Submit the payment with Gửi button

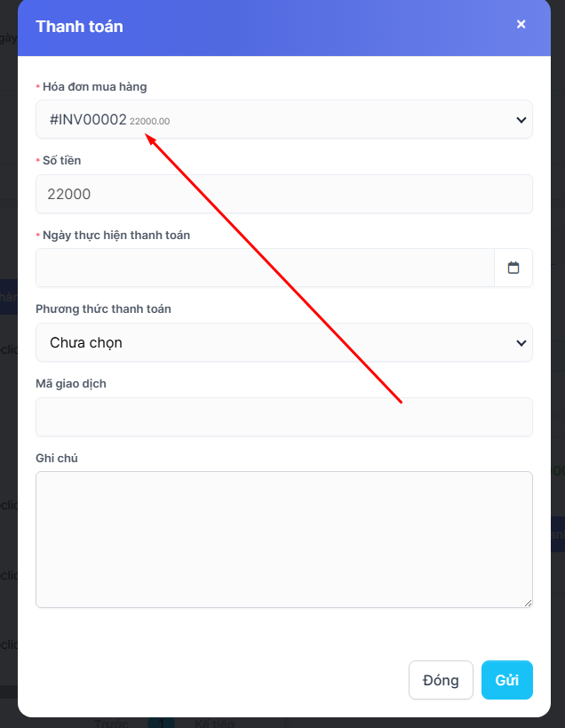click(506, 680)
